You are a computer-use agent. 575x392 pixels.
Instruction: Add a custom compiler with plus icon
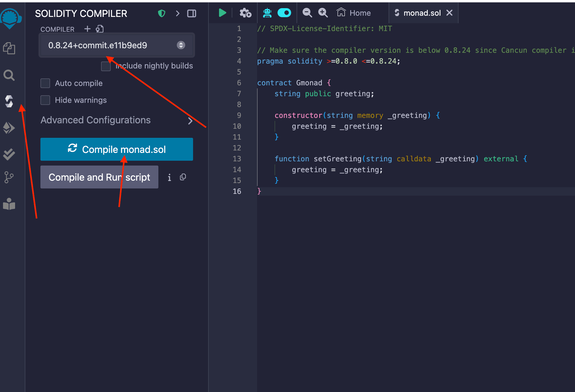(87, 29)
